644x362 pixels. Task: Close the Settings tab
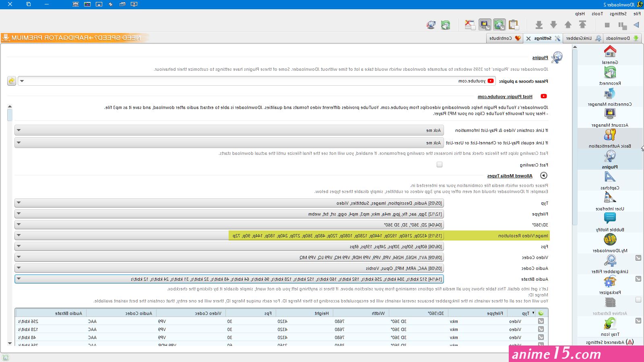click(x=528, y=39)
